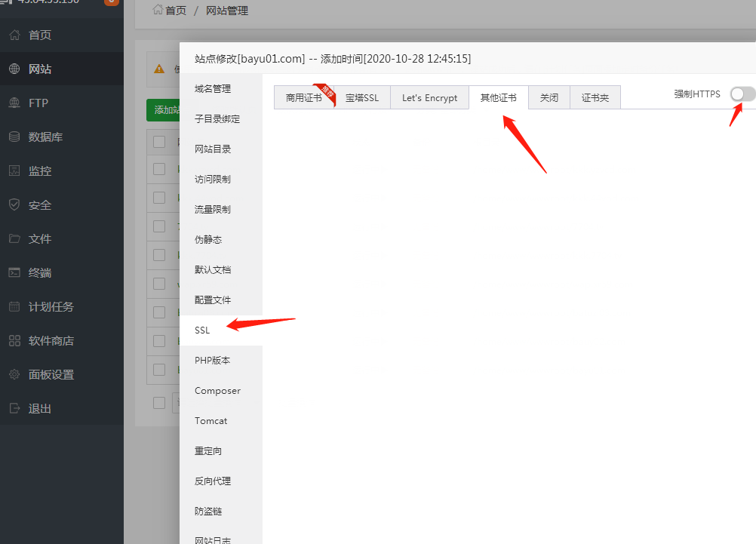Open Tomcat settings
The width and height of the screenshot is (756, 544).
point(221,420)
